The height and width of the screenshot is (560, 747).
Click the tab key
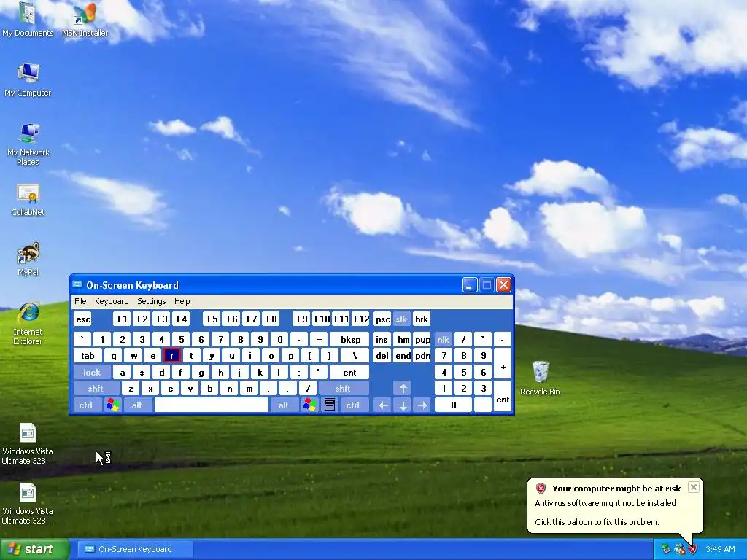pos(88,356)
